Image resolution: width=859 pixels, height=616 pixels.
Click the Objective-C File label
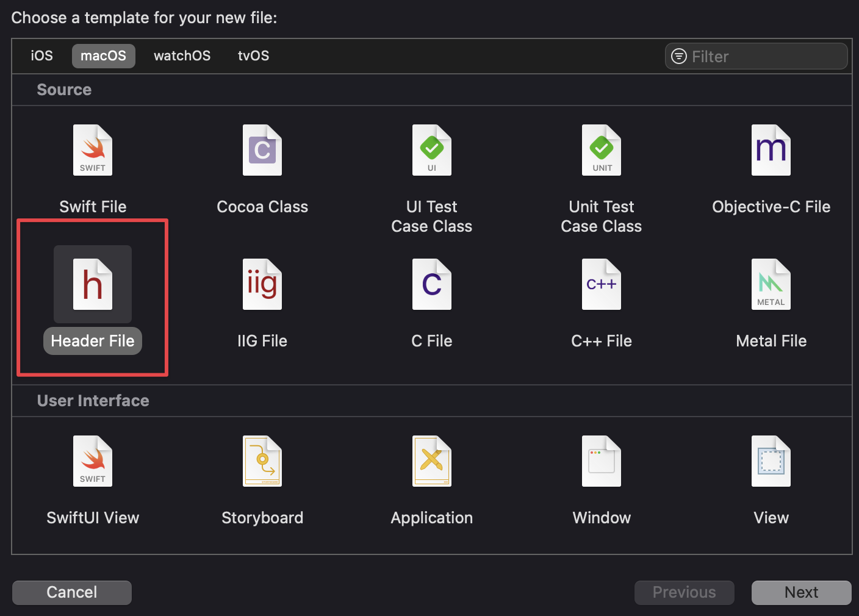pyautogui.click(x=771, y=207)
